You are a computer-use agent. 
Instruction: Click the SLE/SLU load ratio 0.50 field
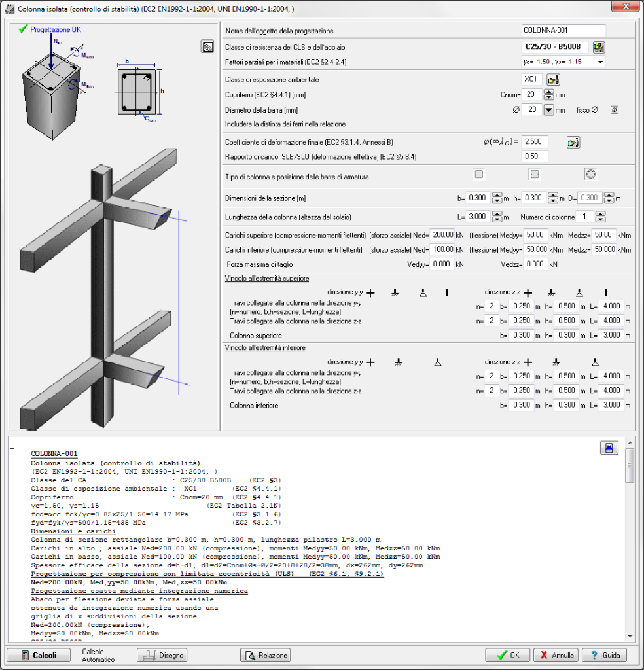coord(535,156)
